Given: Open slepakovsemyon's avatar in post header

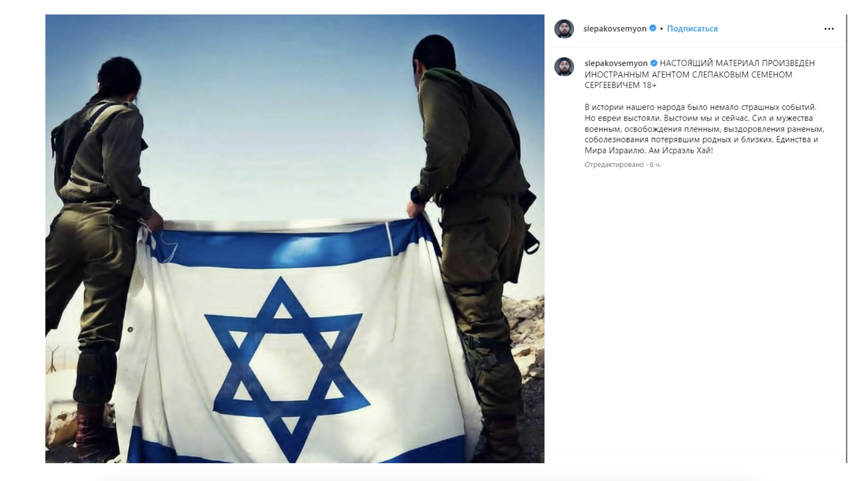Looking at the screenshot, I should pos(564,29).
